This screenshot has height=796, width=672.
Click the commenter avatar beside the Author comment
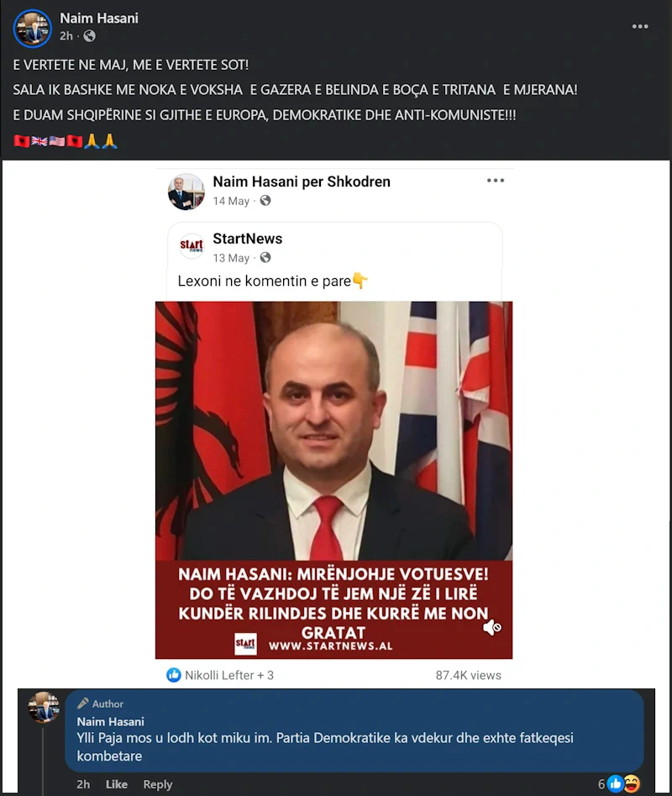[x=44, y=707]
